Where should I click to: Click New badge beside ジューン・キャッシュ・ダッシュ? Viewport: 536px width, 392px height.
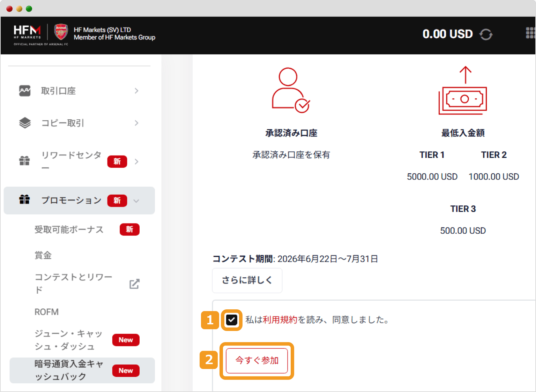(126, 340)
